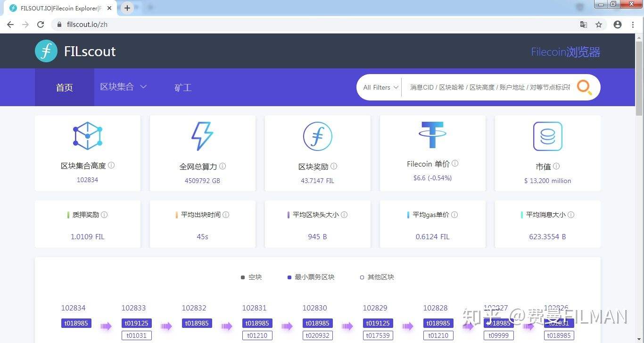Go back with browser back arrow

point(10,25)
